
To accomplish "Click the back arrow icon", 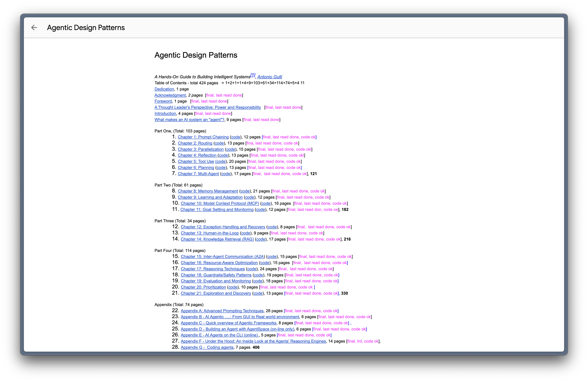I will point(34,28).
